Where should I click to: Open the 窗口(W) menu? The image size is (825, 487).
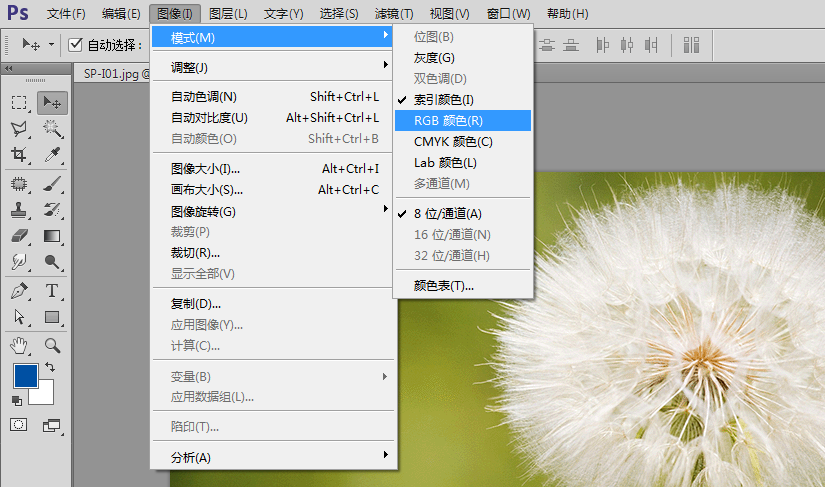point(508,14)
